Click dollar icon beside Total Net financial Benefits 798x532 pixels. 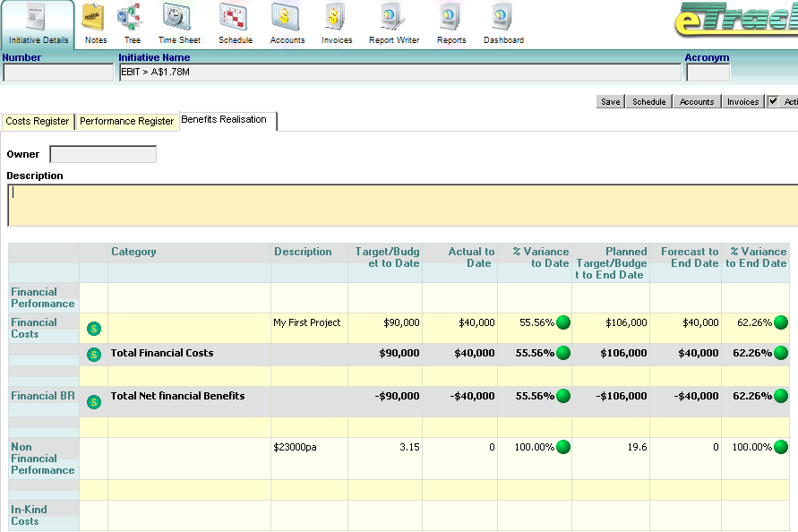click(94, 402)
